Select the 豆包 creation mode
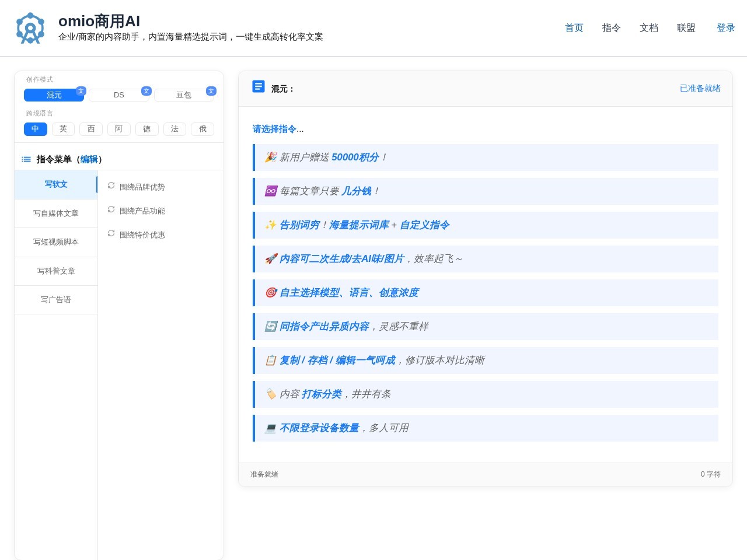The width and height of the screenshot is (747, 560). click(184, 95)
